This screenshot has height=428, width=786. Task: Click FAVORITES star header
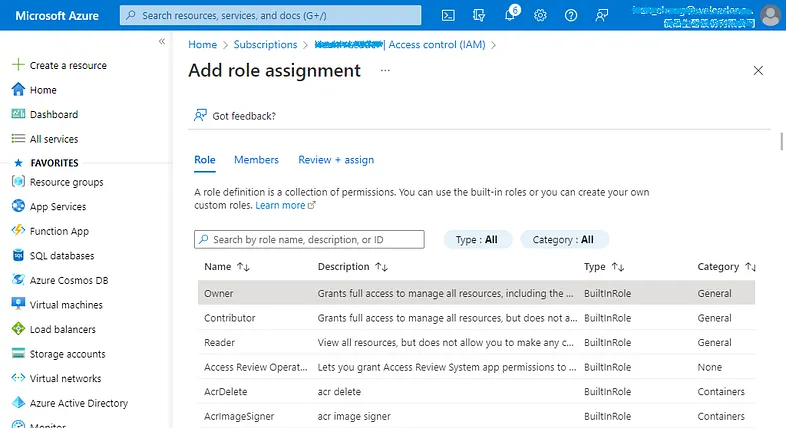point(46,163)
